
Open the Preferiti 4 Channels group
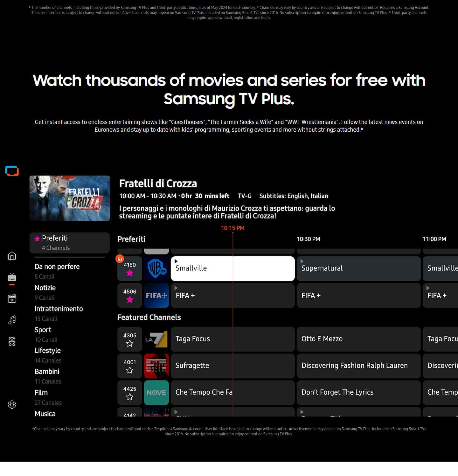tap(70, 243)
